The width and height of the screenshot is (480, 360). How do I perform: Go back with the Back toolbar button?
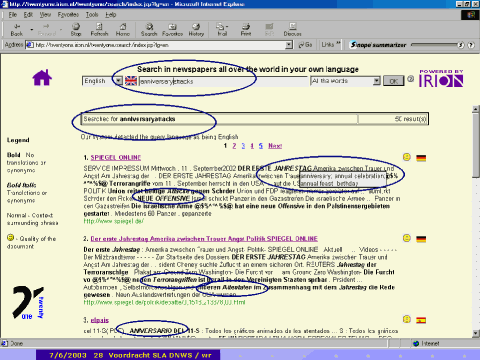(17, 30)
